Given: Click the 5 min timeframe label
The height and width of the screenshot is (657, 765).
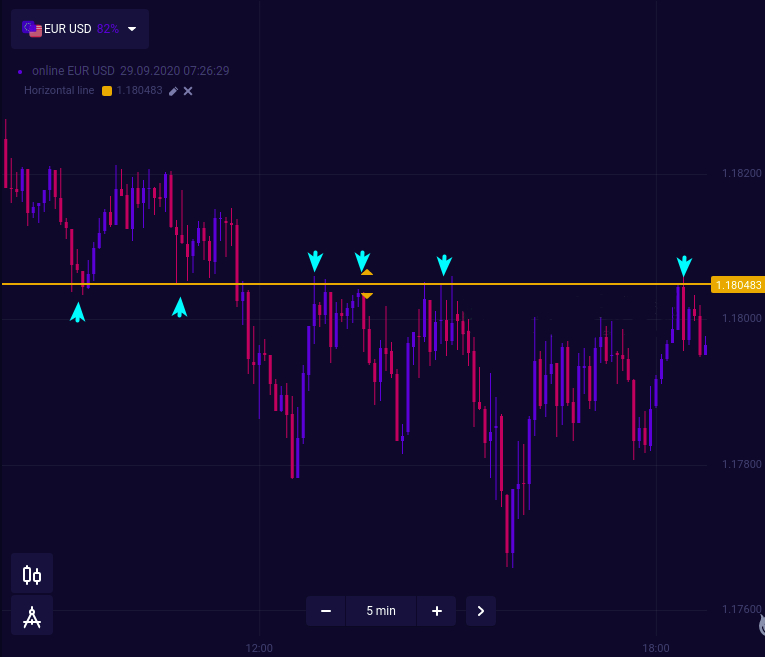Looking at the screenshot, I should point(381,611).
